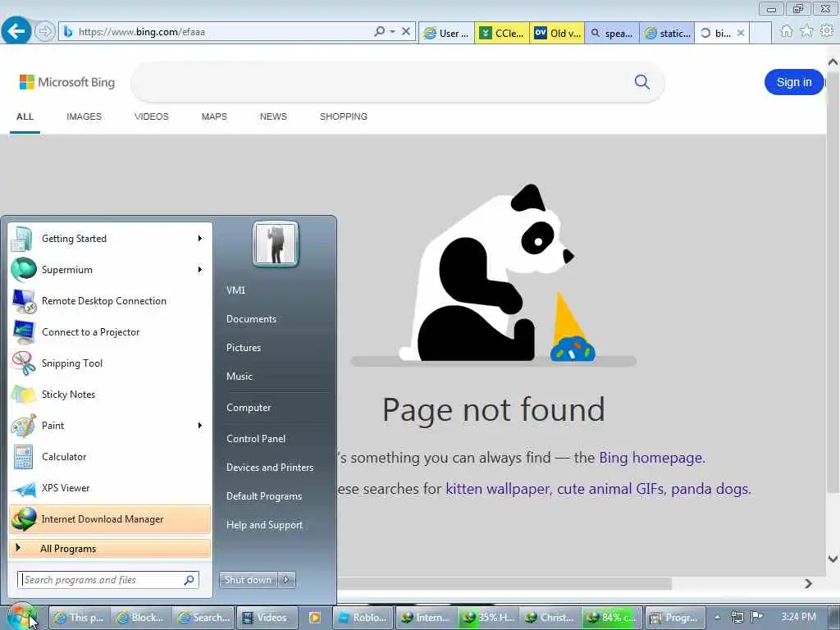Viewport: 840px width, 630px height.
Task: Follow the panda dogs link
Action: tap(710, 489)
